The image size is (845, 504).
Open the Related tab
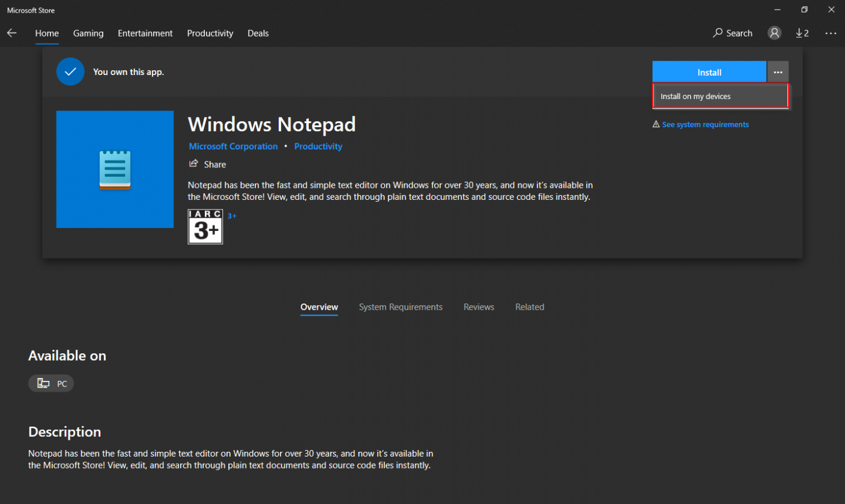click(529, 307)
